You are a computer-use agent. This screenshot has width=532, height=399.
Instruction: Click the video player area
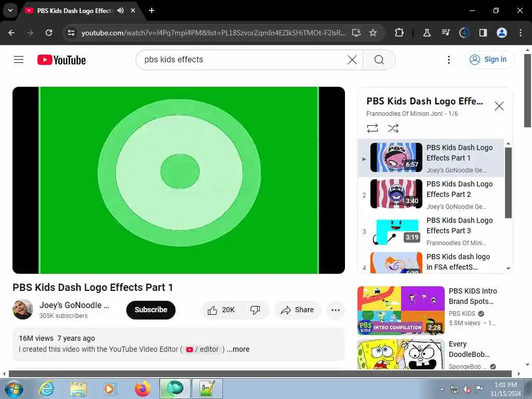pos(179,180)
